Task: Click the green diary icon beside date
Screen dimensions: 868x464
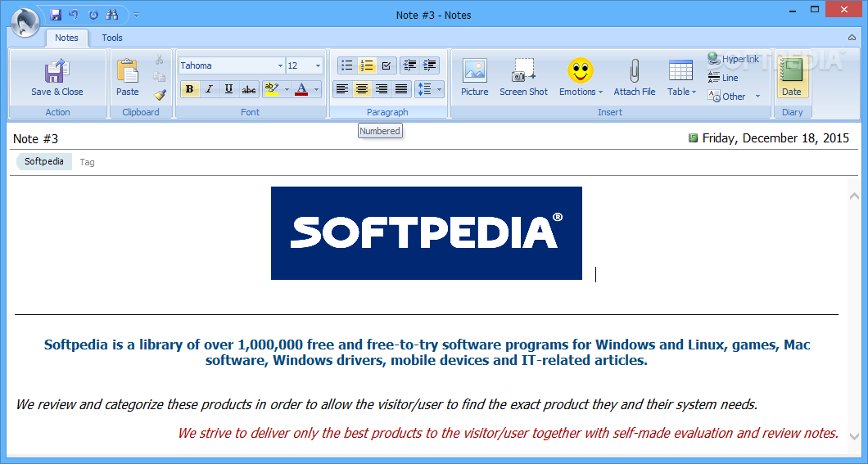Action: (693, 138)
